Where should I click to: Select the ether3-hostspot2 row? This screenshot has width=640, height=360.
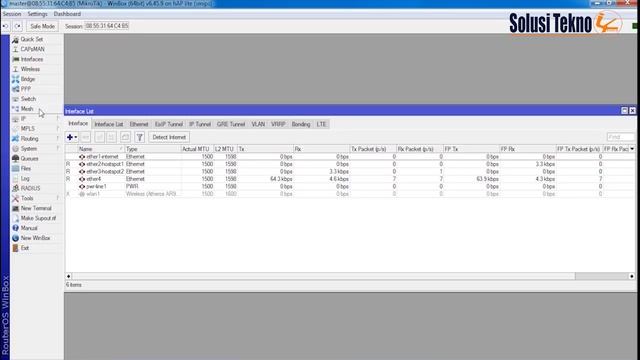pos(350,171)
